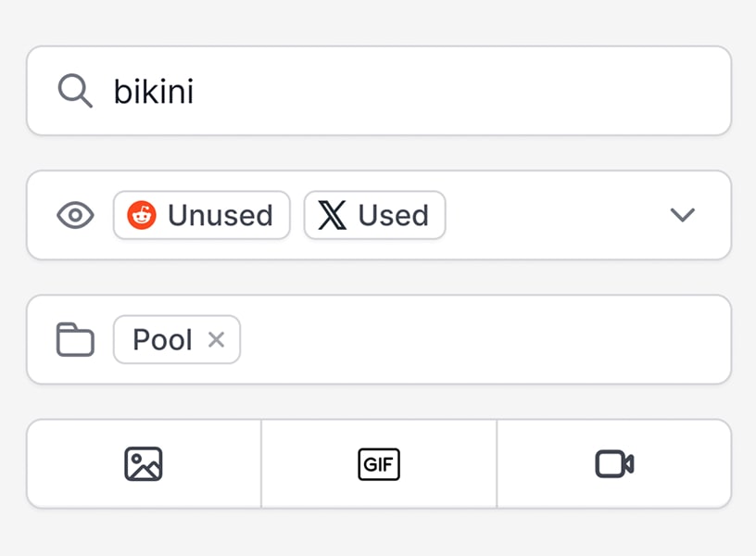Expand the usage filter dropdown chevron
The image size is (756, 556).
[x=683, y=215]
